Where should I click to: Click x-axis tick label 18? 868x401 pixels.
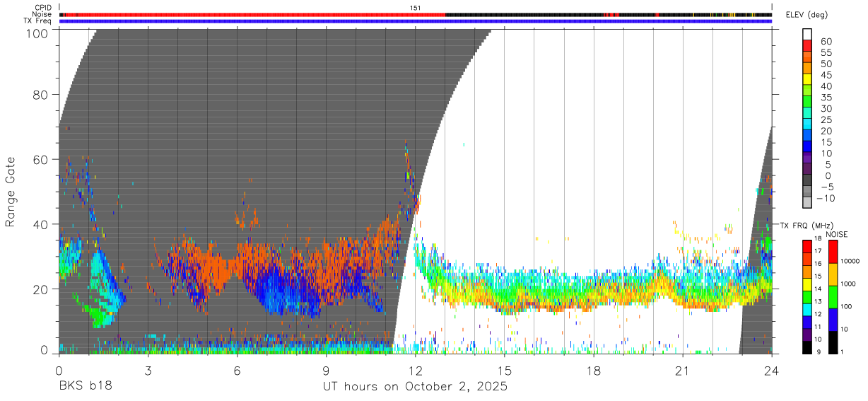[x=594, y=370]
